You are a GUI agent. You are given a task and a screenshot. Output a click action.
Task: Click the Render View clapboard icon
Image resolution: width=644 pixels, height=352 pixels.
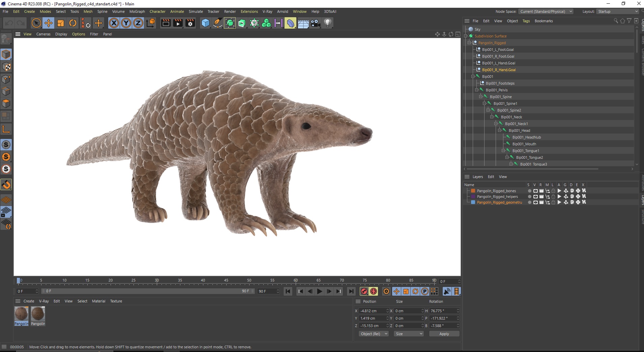166,23
